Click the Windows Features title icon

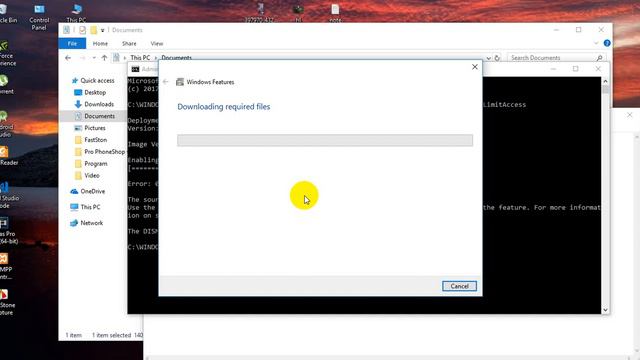click(x=180, y=82)
